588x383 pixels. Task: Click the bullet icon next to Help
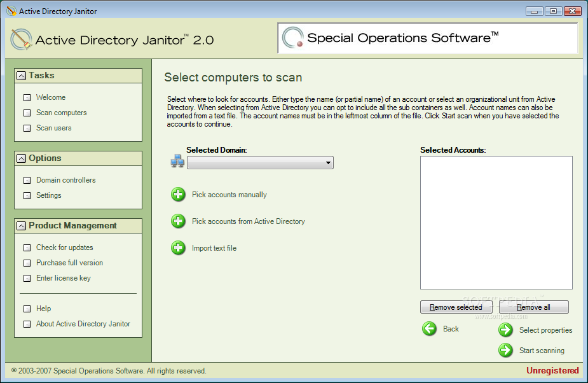point(27,309)
